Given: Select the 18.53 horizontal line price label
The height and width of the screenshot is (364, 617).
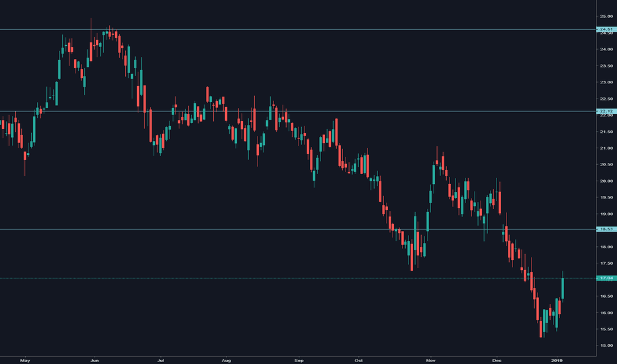Looking at the screenshot, I should [x=606, y=229].
